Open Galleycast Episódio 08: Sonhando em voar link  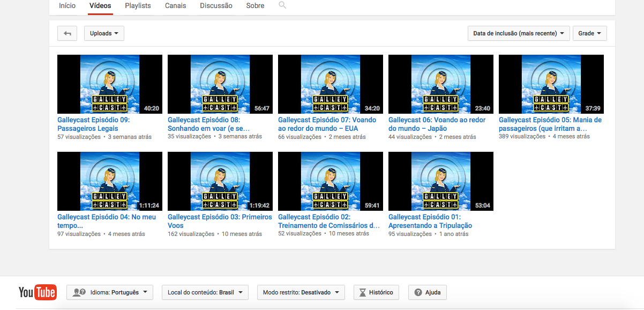click(209, 124)
